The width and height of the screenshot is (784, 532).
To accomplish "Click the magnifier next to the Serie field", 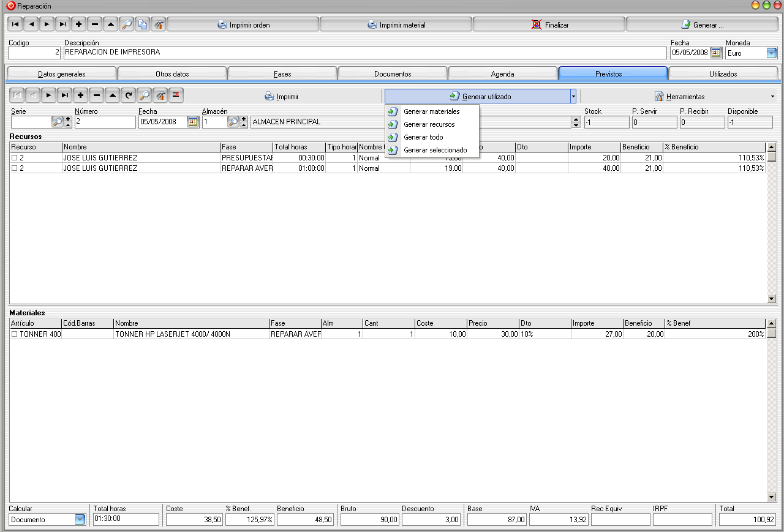I will click(x=58, y=122).
